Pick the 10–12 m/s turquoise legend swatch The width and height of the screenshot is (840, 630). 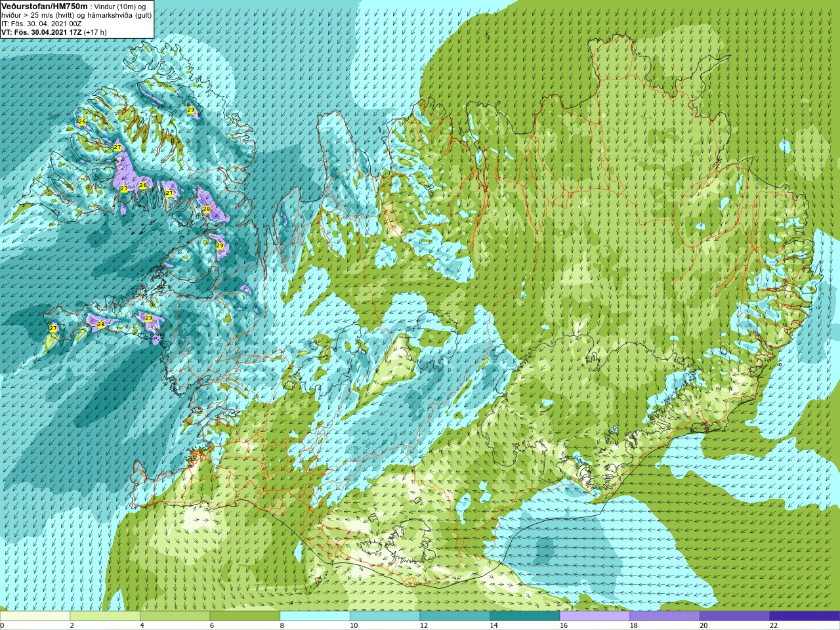[x=385, y=616]
